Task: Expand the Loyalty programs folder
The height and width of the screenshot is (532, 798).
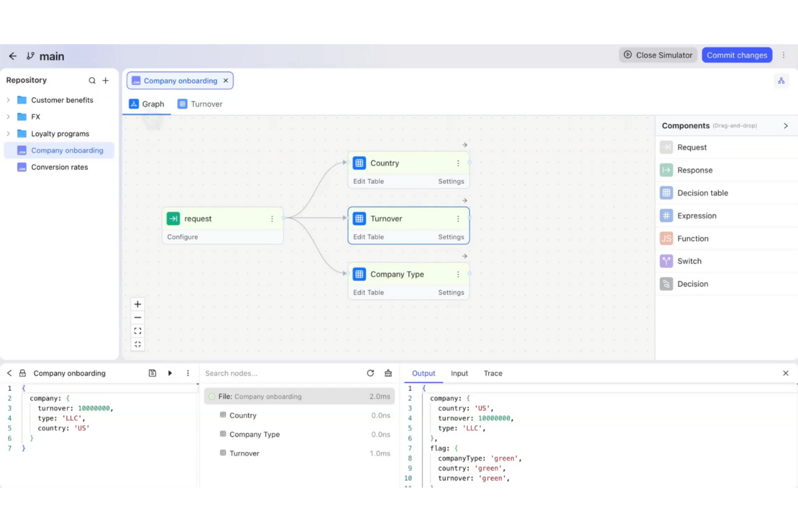Action: (x=8, y=133)
